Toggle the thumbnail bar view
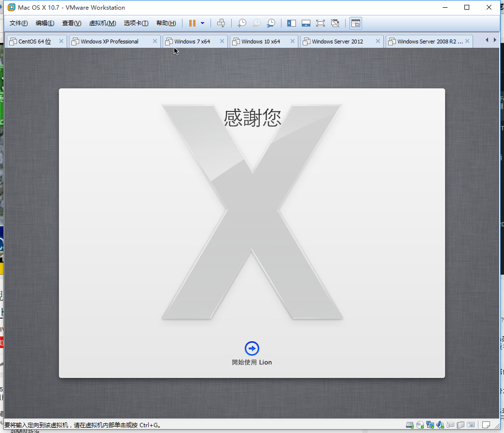Image resolution: width=504 pixels, height=433 pixels. click(306, 23)
